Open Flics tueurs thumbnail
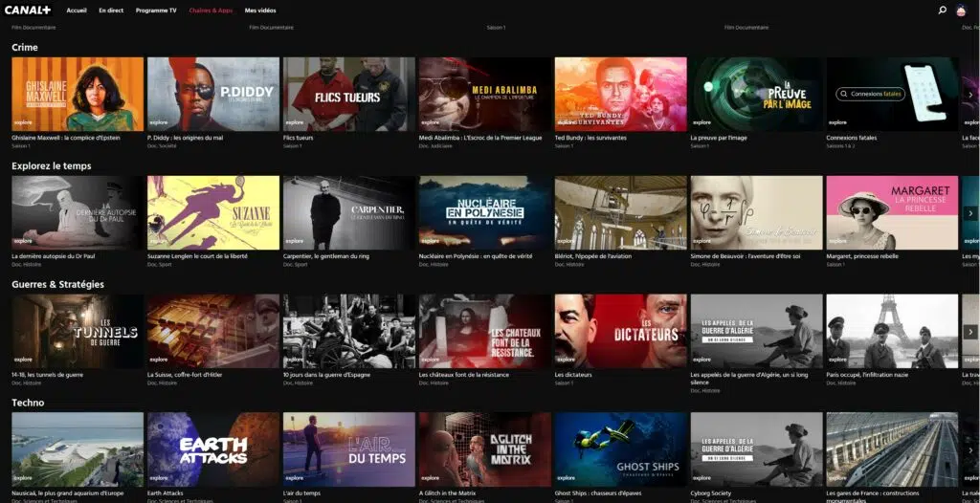The height and width of the screenshot is (503, 980). 348,95
